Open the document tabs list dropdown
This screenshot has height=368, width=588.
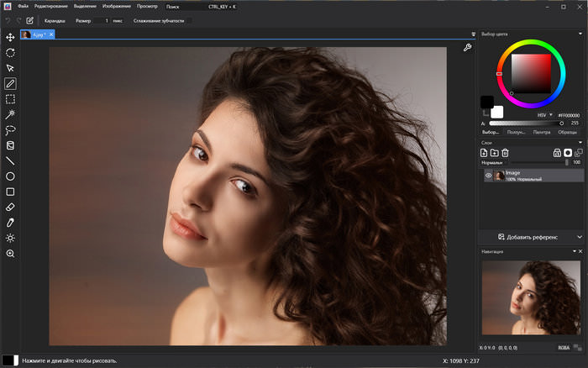473,34
